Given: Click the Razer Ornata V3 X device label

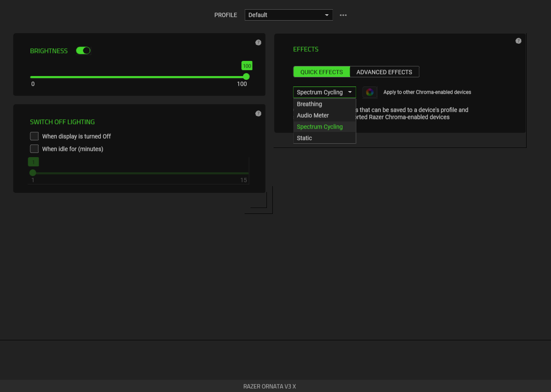Looking at the screenshot, I should pos(269,386).
